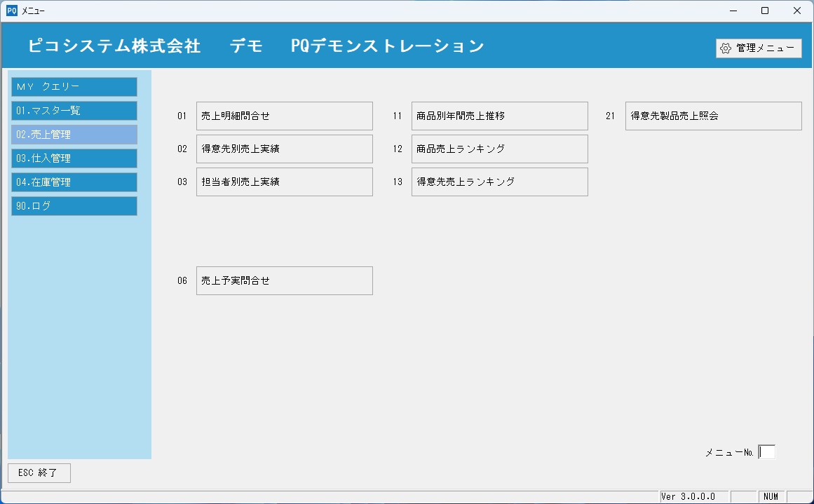Open the 管理メニュー gear button
The image size is (814, 504).
[759, 48]
